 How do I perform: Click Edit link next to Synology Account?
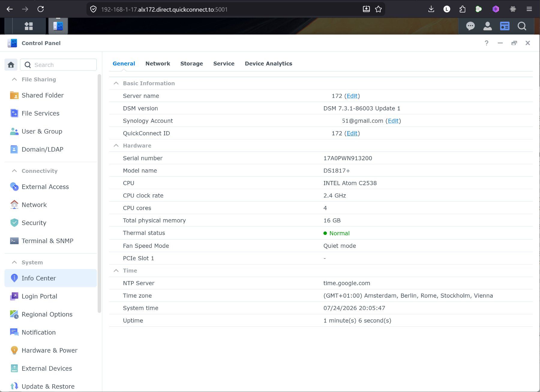coord(393,121)
